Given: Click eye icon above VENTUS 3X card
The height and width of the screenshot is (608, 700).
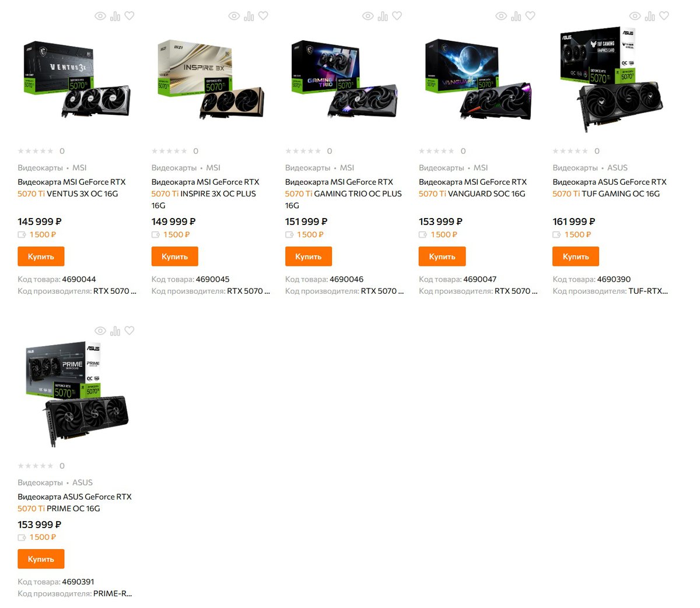Looking at the screenshot, I should pyautogui.click(x=100, y=16).
